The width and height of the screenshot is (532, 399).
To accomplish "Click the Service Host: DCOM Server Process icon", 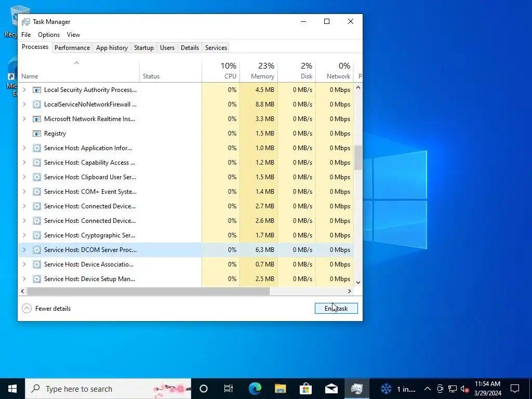I will pyautogui.click(x=37, y=250).
